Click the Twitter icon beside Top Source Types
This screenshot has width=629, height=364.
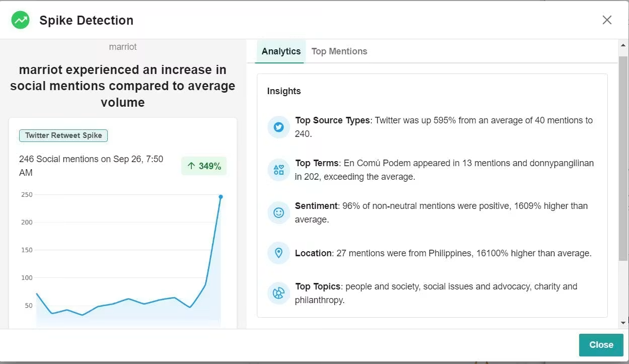coord(278,127)
